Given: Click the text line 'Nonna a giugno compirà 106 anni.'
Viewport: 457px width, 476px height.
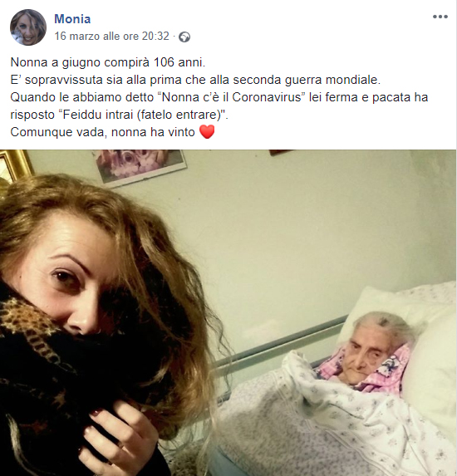Looking at the screenshot, I should coord(108,62).
